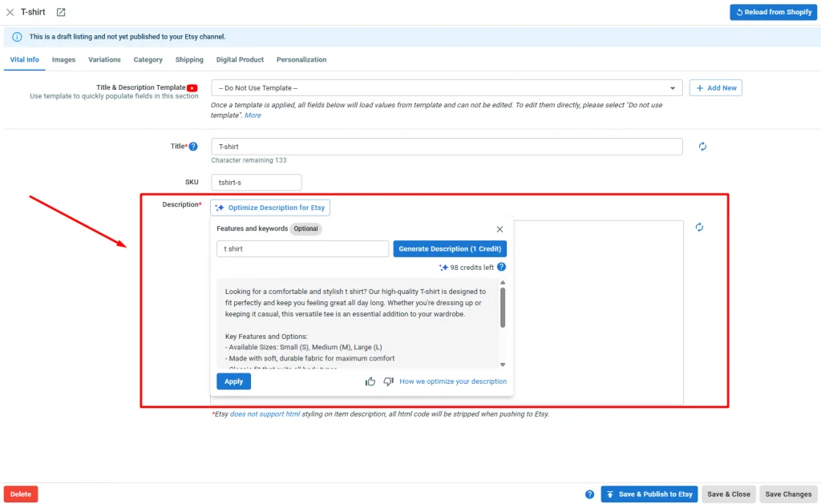Screen dimensions: 821x504
Task: Open the How we optimize your description link
Action: point(451,381)
